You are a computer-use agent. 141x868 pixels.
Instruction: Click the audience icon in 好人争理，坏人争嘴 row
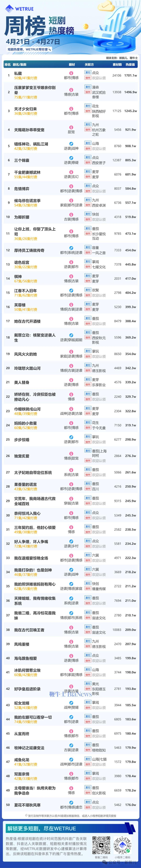71,541
